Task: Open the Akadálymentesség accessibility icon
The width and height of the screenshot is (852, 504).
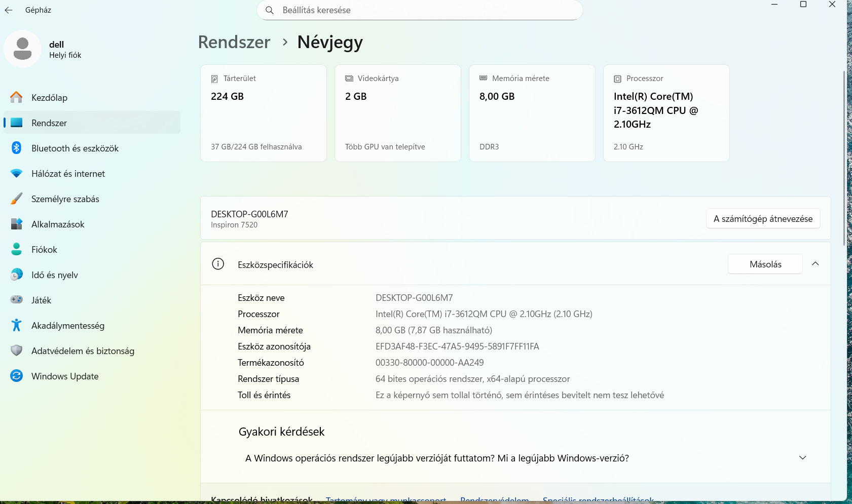Action: tap(16, 325)
